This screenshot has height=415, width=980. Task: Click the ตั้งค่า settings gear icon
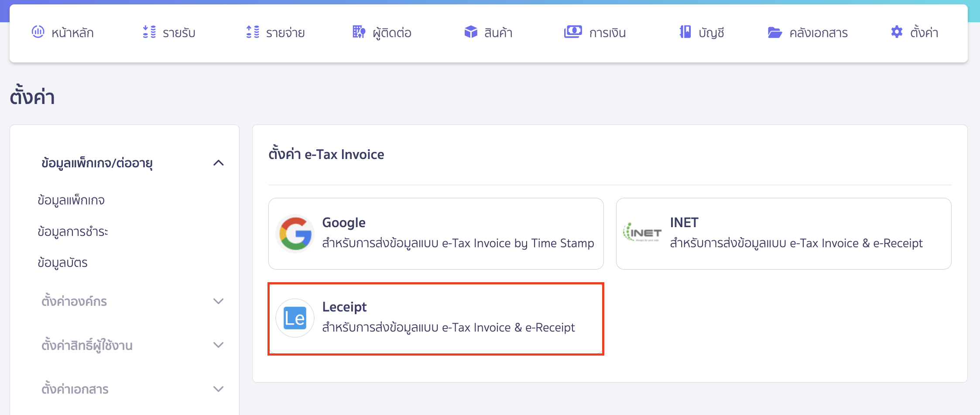pos(897,32)
